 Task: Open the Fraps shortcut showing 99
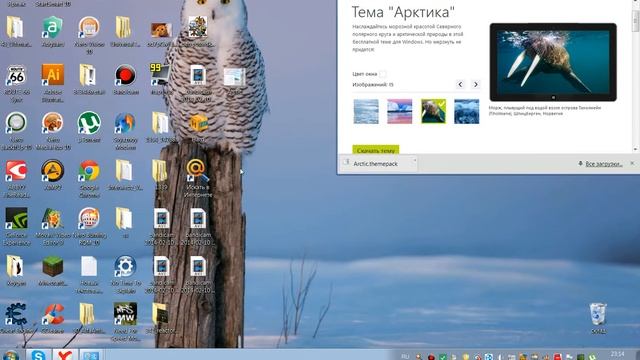160,74
